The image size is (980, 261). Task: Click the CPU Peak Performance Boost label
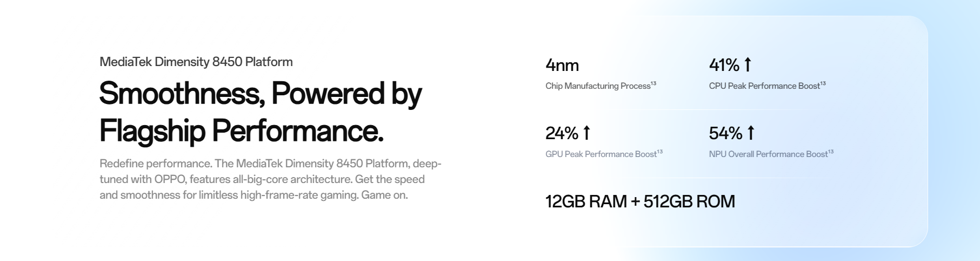pos(764,86)
